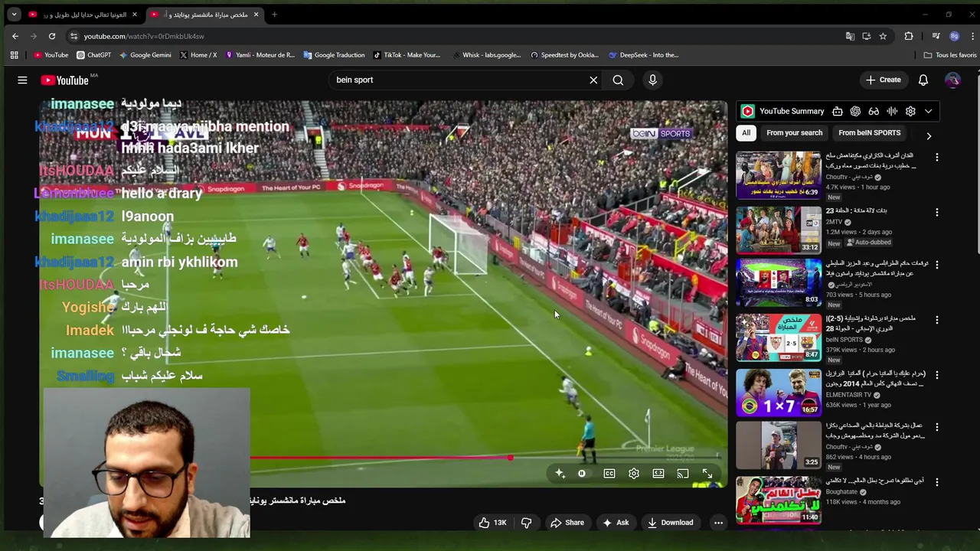Like the video with 13K likes

pyautogui.click(x=492, y=523)
